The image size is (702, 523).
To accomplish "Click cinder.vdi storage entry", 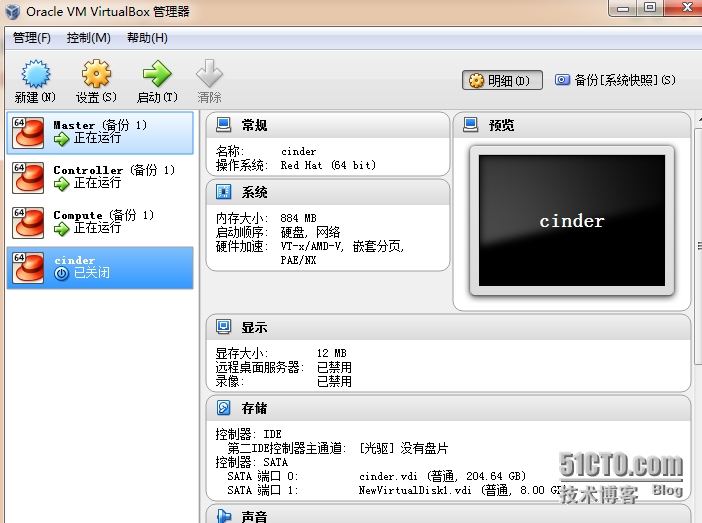I will pyautogui.click(x=442, y=476).
